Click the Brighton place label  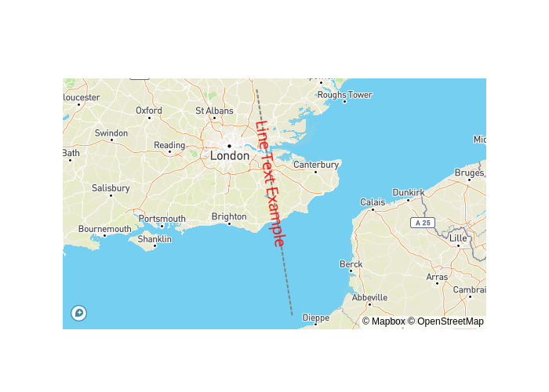pyautogui.click(x=229, y=216)
